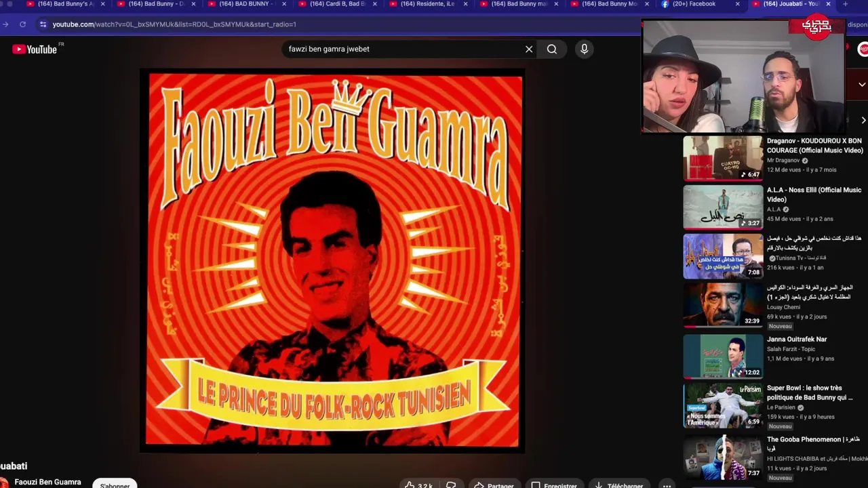Open more actions three-dot menu
The image size is (868, 488).
667,485
